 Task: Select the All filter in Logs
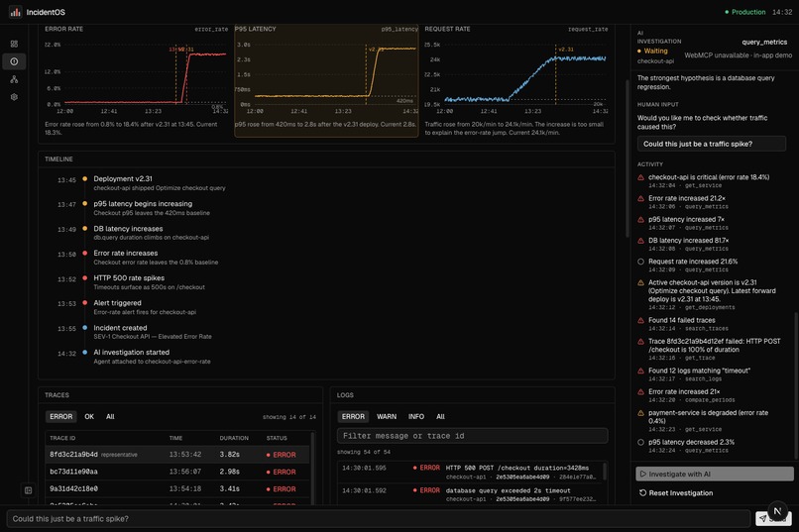tap(440, 416)
